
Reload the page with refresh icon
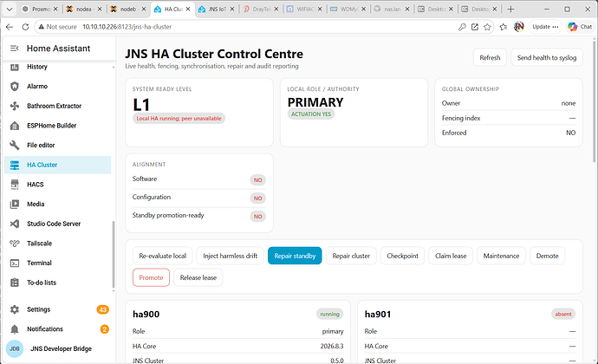pyautogui.click(x=25, y=27)
